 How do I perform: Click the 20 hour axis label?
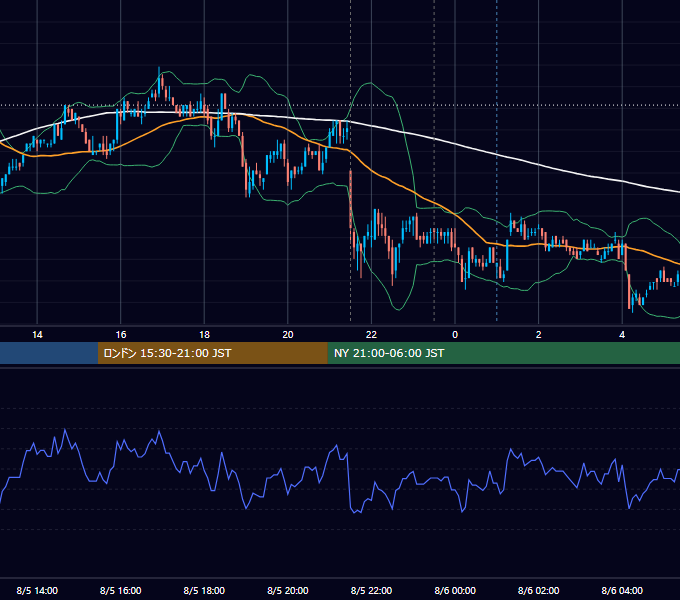(288, 335)
